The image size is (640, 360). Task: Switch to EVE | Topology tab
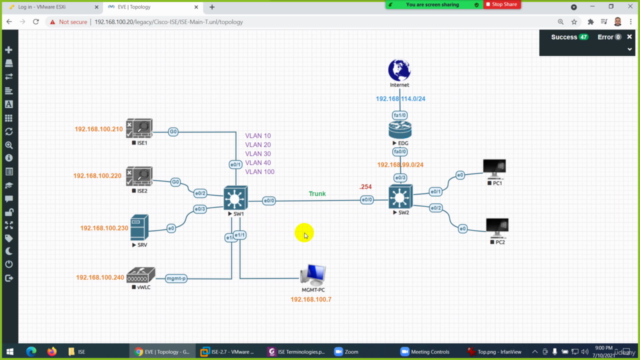(x=152, y=7)
